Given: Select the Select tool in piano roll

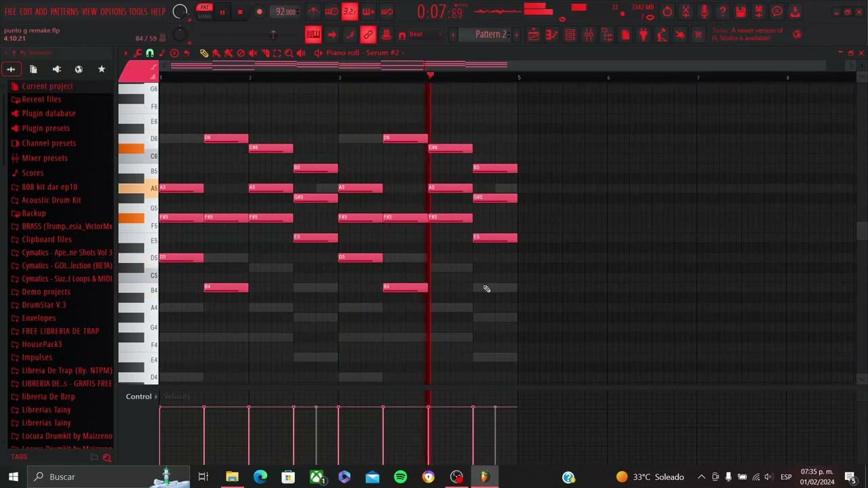Looking at the screenshot, I should [x=277, y=53].
